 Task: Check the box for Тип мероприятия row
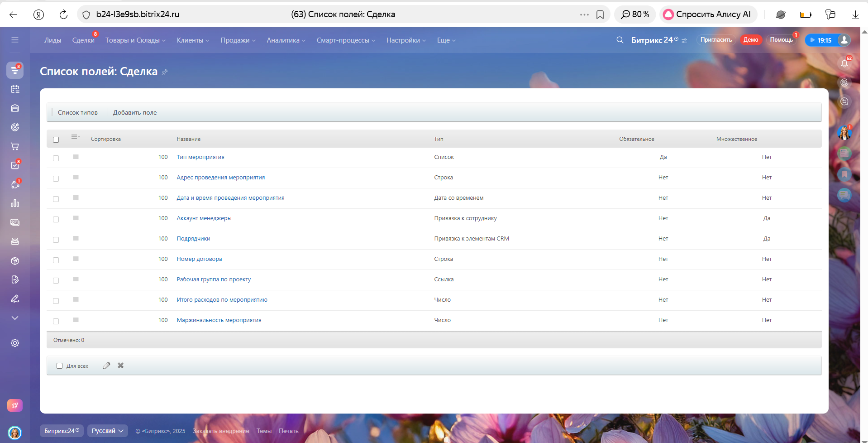[56, 158]
